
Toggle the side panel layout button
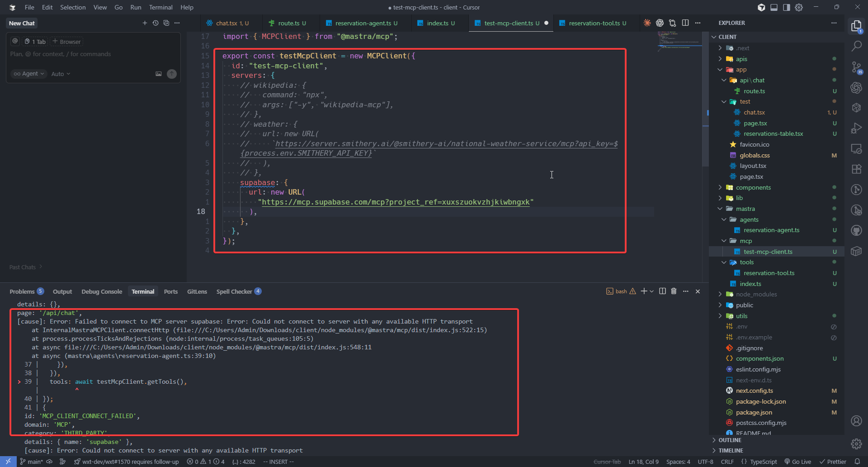[x=787, y=7]
